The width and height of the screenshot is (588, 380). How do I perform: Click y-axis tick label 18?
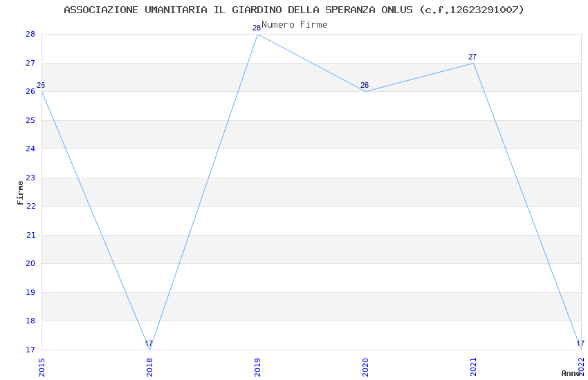coord(30,321)
